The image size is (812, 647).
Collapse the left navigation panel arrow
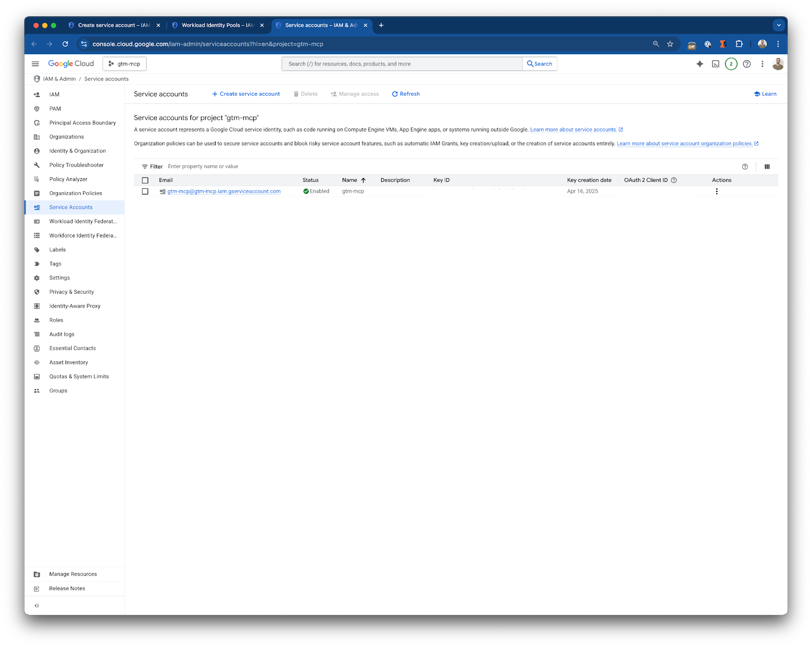37,605
